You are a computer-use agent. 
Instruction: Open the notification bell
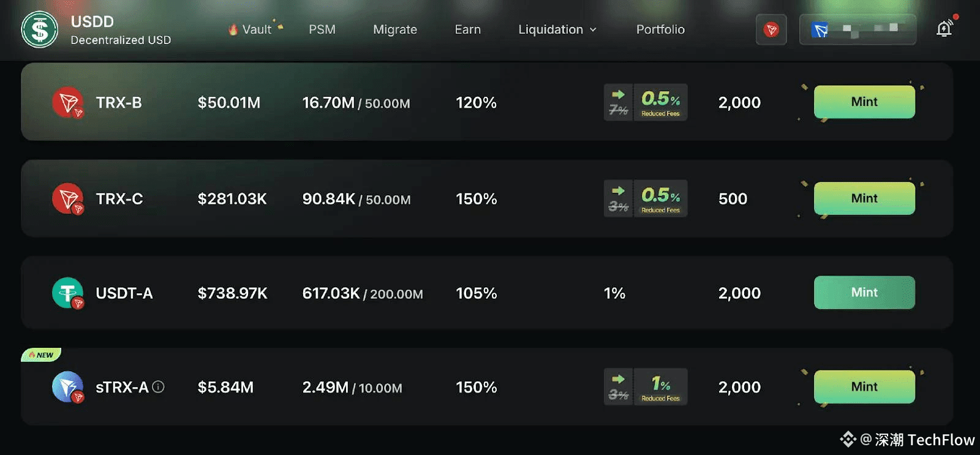pyautogui.click(x=944, y=29)
